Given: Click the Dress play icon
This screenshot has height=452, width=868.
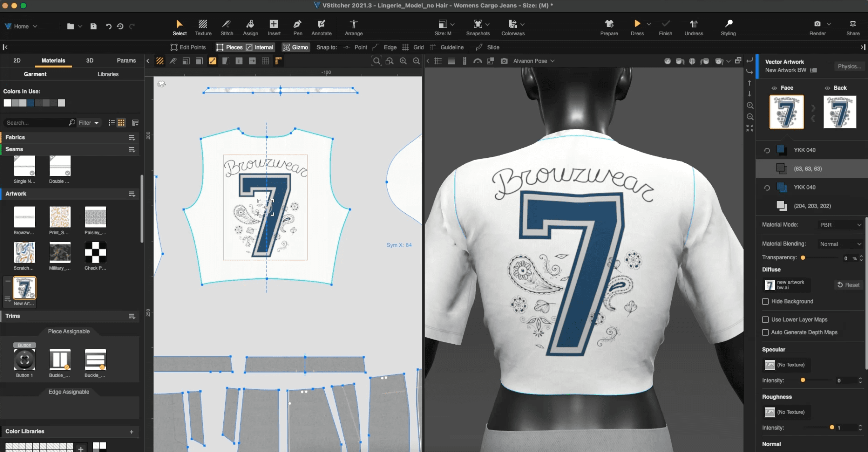Looking at the screenshot, I should tap(637, 24).
